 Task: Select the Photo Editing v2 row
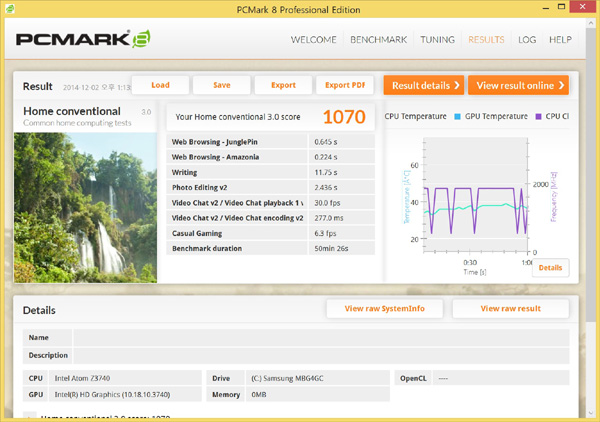tap(271, 187)
